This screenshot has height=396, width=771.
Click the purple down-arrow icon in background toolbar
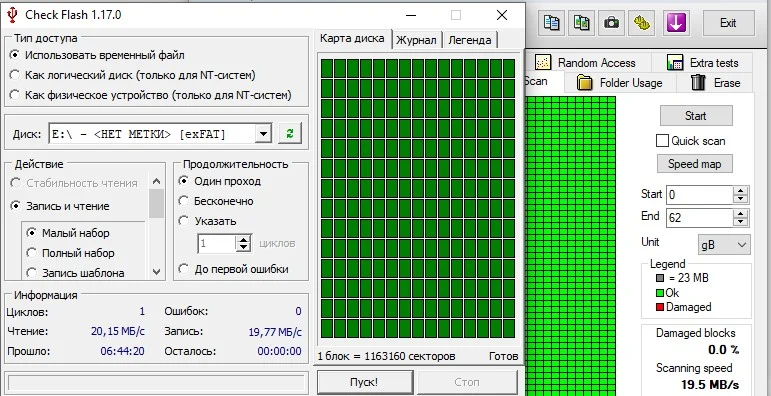click(676, 23)
